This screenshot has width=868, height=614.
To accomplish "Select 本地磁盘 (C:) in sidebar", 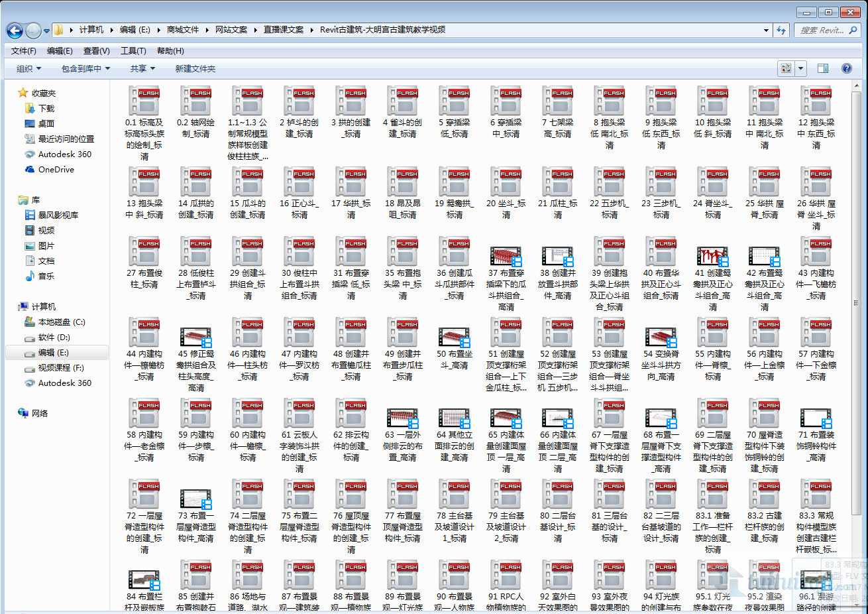I will (x=61, y=322).
